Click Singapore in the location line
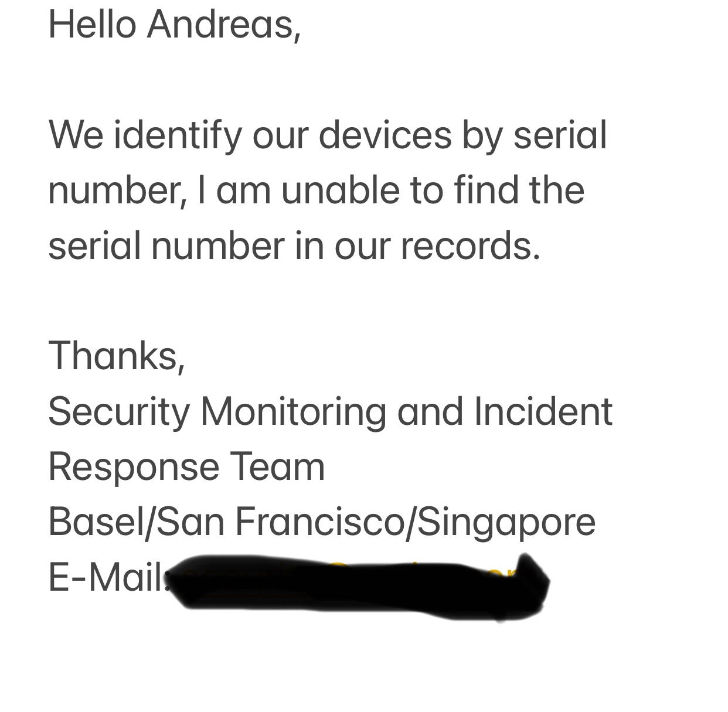Viewport: 728px width, 712px height. click(x=506, y=522)
